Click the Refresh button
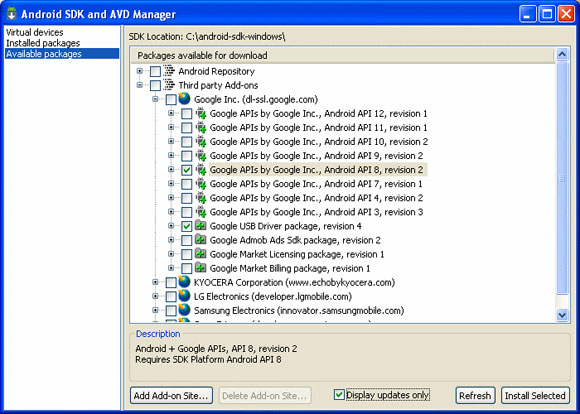Image resolution: width=580 pixels, height=414 pixels. point(475,396)
